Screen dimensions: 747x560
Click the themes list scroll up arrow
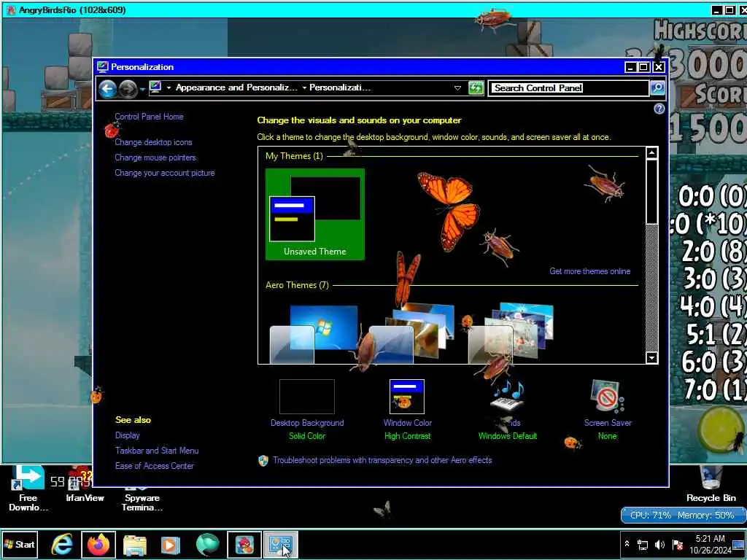[651, 152]
